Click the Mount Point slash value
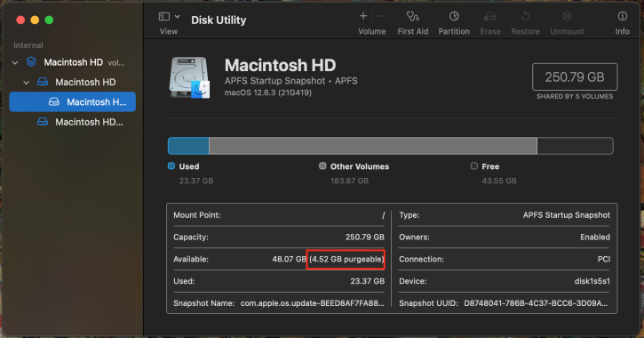644x338 pixels. coord(383,215)
